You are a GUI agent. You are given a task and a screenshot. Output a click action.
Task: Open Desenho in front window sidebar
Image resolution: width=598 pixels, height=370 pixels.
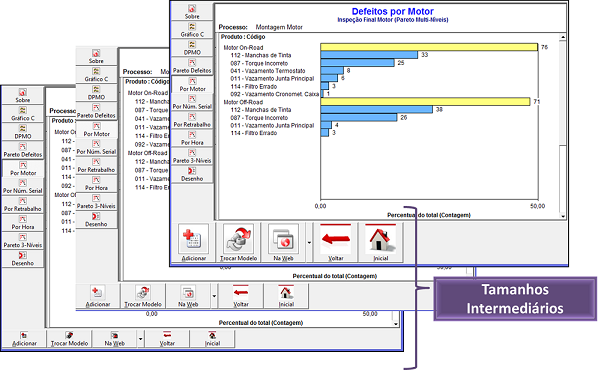point(192,174)
